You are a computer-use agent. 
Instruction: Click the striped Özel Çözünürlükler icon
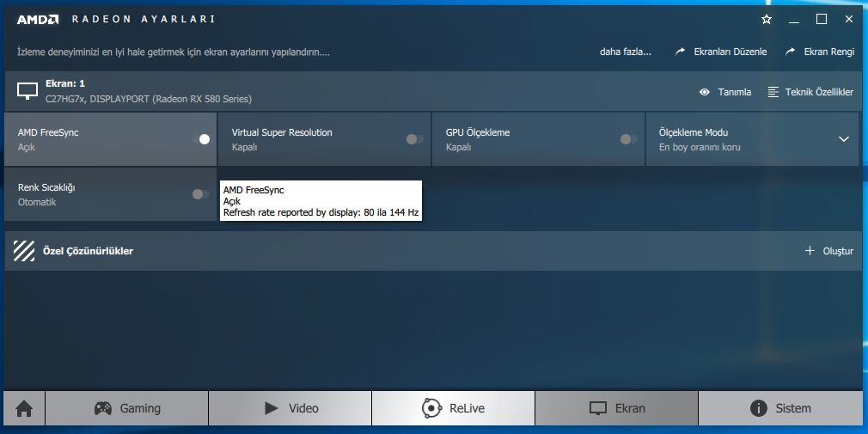[x=24, y=251]
